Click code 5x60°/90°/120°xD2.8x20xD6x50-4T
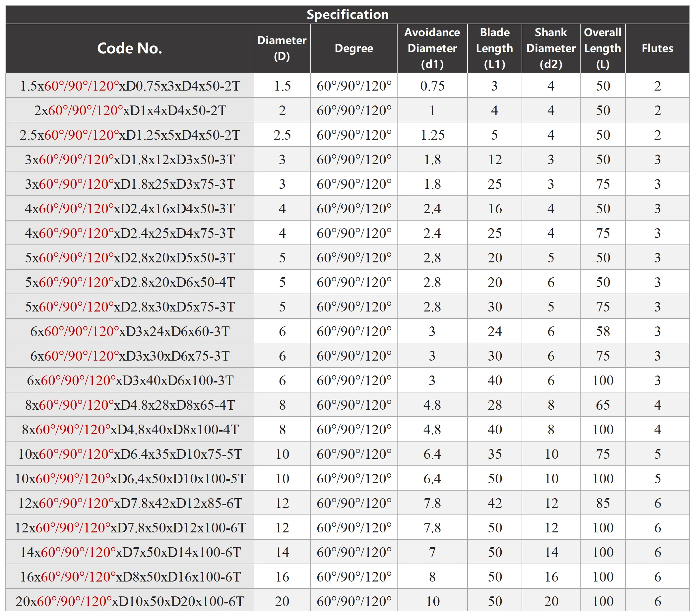This screenshot has width=695, height=616. coord(130,282)
